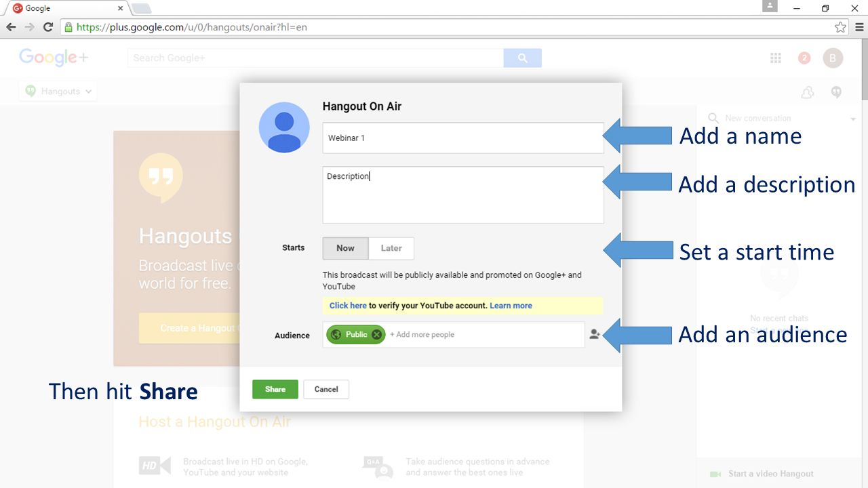The width and height of the screenshot is (868, 488).
Task: Click the add person icon beside Audience
Action: (595, 334)
